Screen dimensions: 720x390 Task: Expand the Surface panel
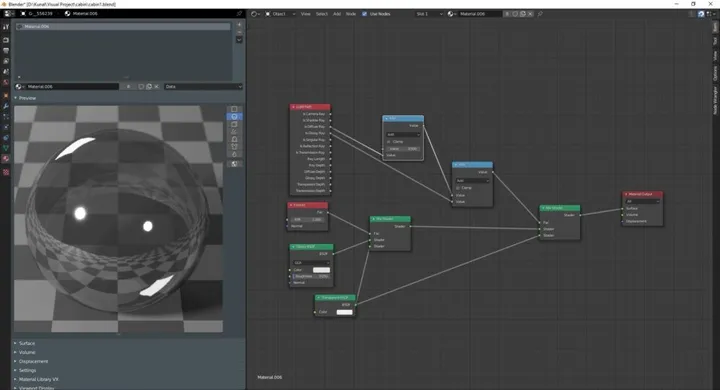tap(27, 343)
